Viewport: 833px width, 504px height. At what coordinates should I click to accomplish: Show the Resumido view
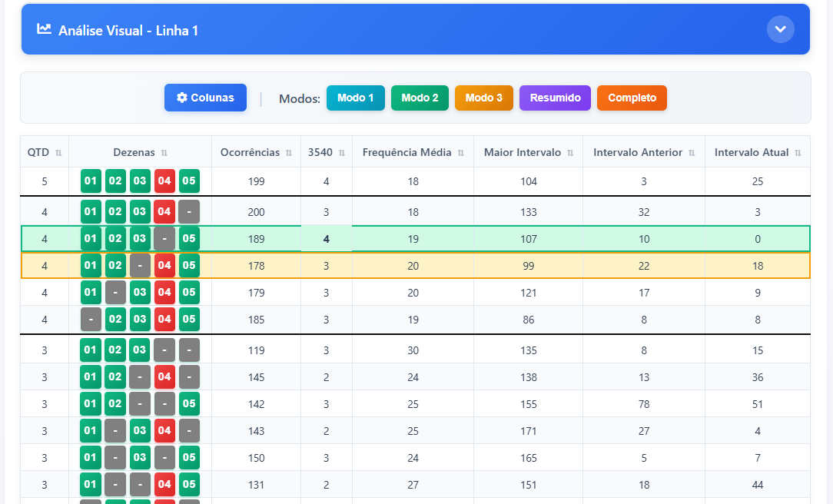pyautogui.click(x=555, y=98)
